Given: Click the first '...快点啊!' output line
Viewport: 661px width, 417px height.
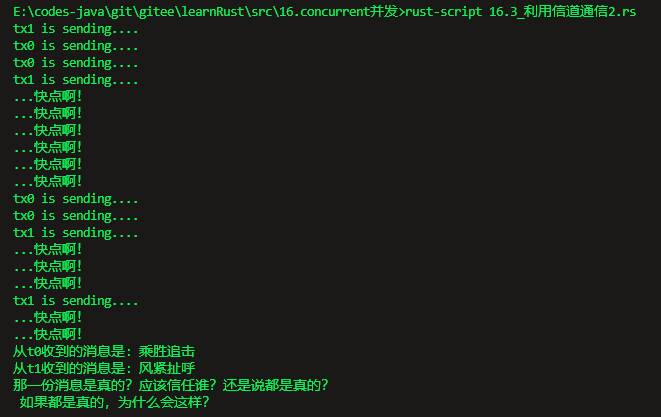Looking at the screenshot, I should pos(47,97).
